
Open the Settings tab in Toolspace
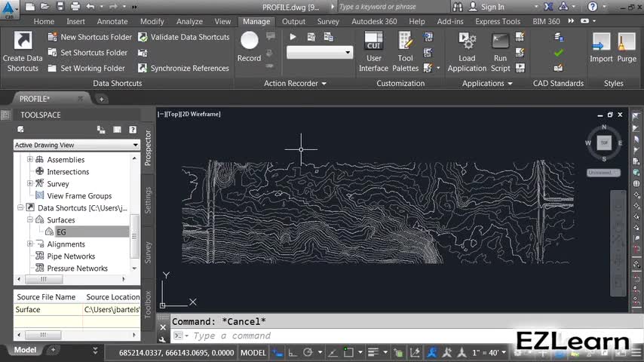pos(148,200)
